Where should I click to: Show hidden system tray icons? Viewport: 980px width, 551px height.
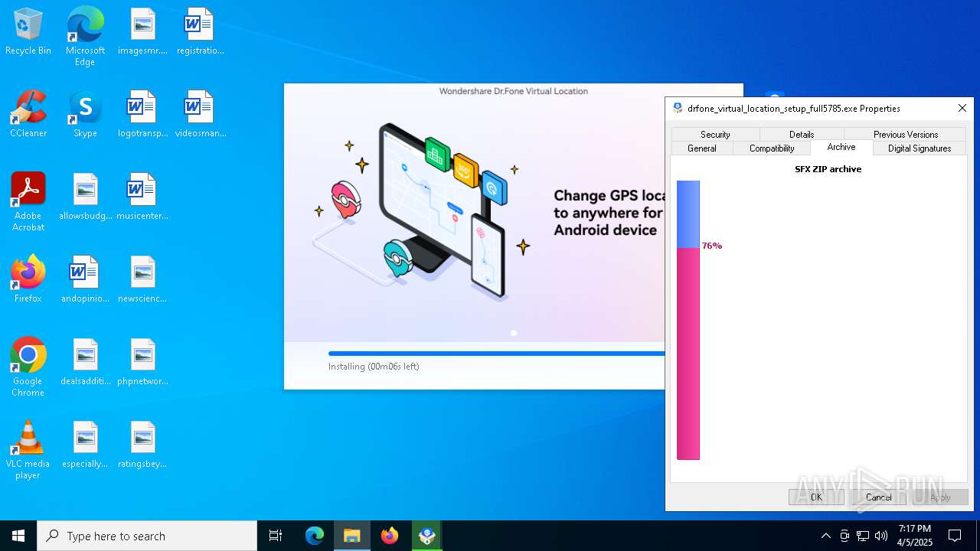[x=825, y=536]
